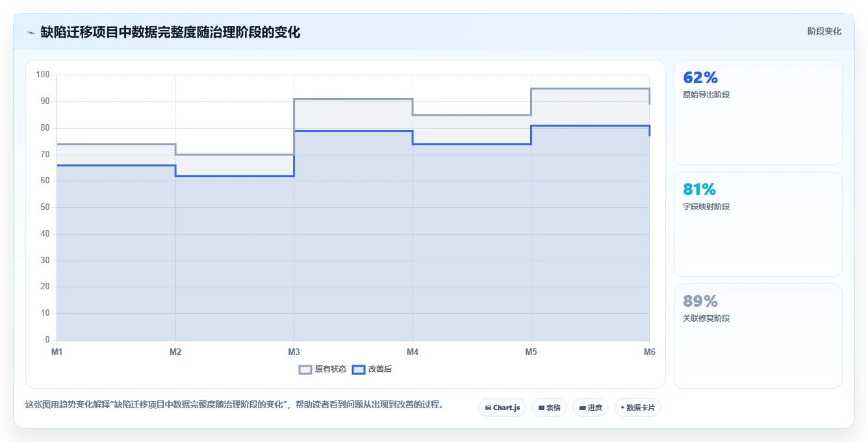Toggle the 改善后 legend entry
Image resolution: width=868 pixels, height=442 pixels.
click(x=372, y=369)
